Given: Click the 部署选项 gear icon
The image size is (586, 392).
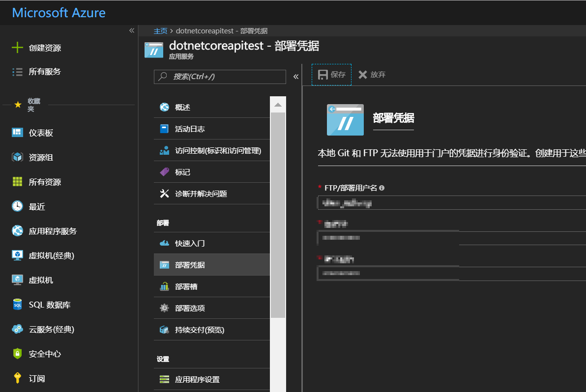Looking at the screenshot, I should click(x=164, y=308).
